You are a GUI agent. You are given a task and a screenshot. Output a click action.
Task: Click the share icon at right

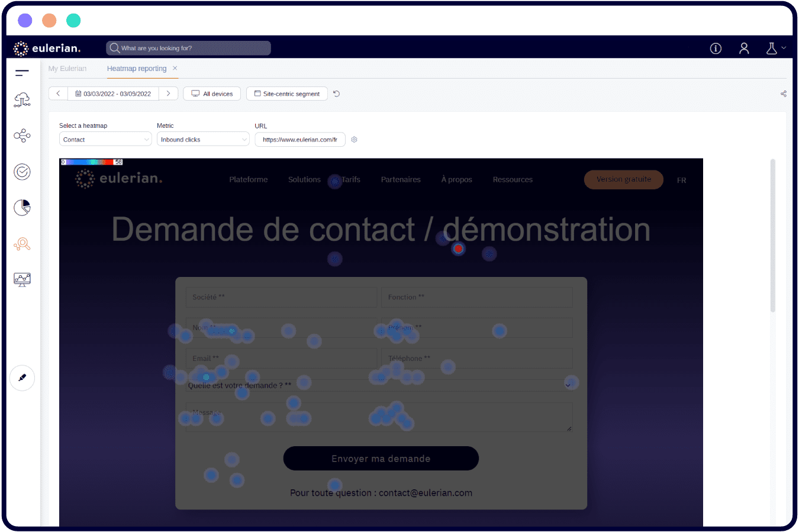coord(783,93)
